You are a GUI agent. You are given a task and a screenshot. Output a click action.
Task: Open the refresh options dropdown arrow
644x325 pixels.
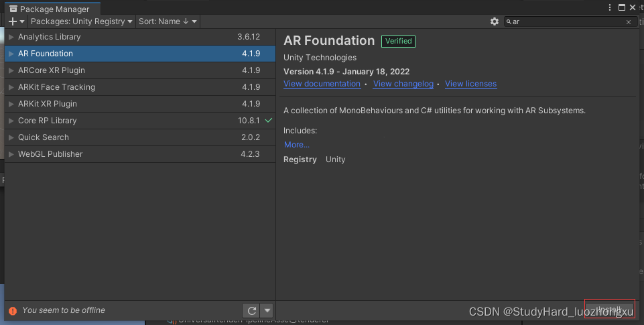coord(267,311)
